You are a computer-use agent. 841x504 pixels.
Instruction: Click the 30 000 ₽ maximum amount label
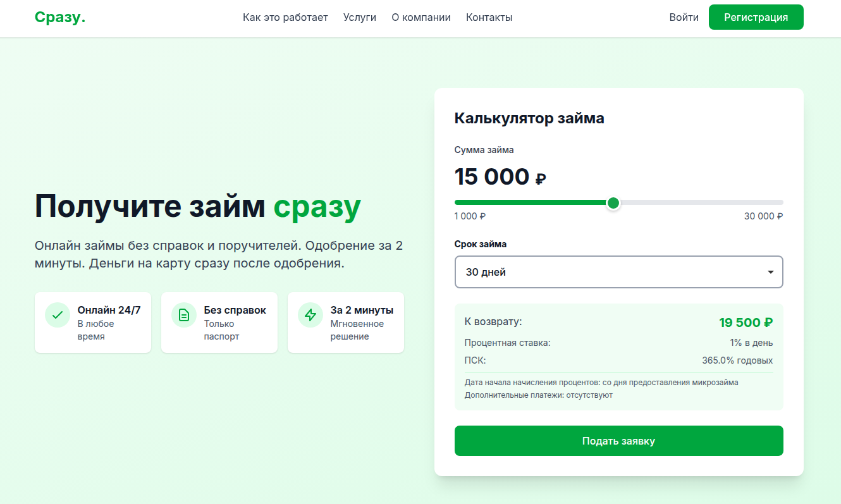(x=762, y=216)
